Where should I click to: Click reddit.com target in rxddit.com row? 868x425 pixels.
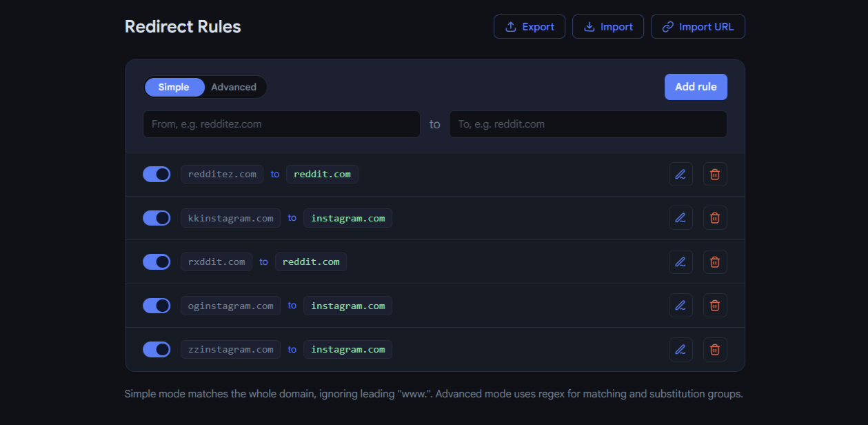[x=311, y=261]
